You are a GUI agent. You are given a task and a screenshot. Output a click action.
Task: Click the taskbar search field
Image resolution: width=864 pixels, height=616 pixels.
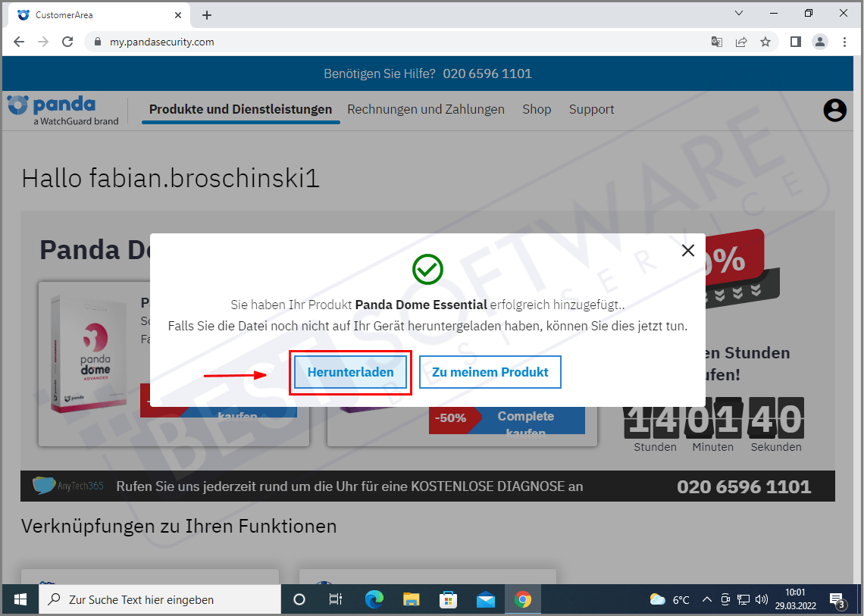tap(160, 599)
